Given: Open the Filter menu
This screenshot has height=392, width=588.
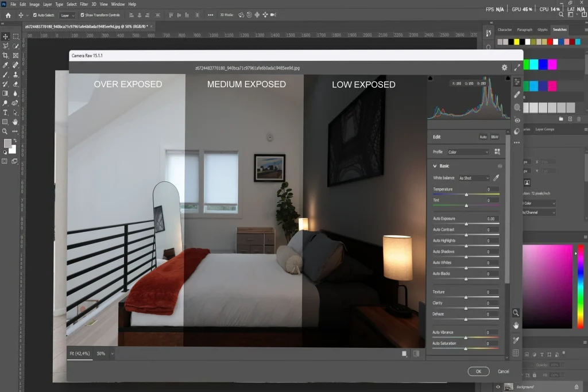Looking at the screenshot, I should click(x=84, y=4).
